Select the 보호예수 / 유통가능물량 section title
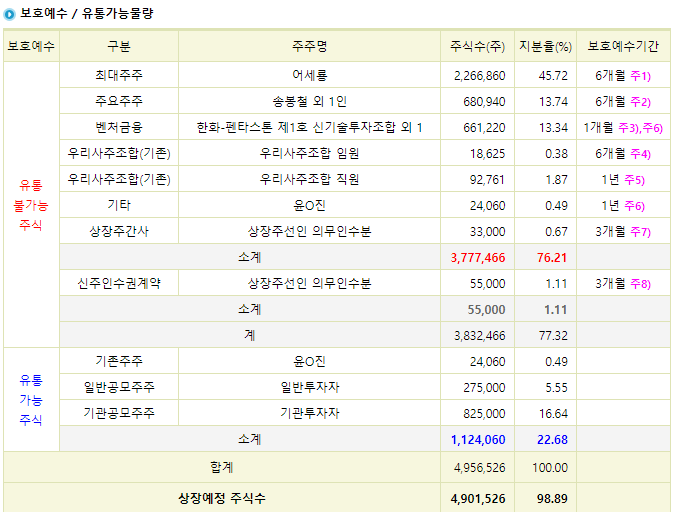674x512 pixels. tap(87, 14)
